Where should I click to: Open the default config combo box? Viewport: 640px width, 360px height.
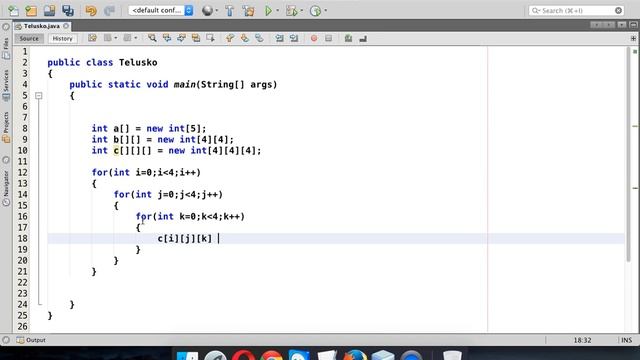coord(161,11)
